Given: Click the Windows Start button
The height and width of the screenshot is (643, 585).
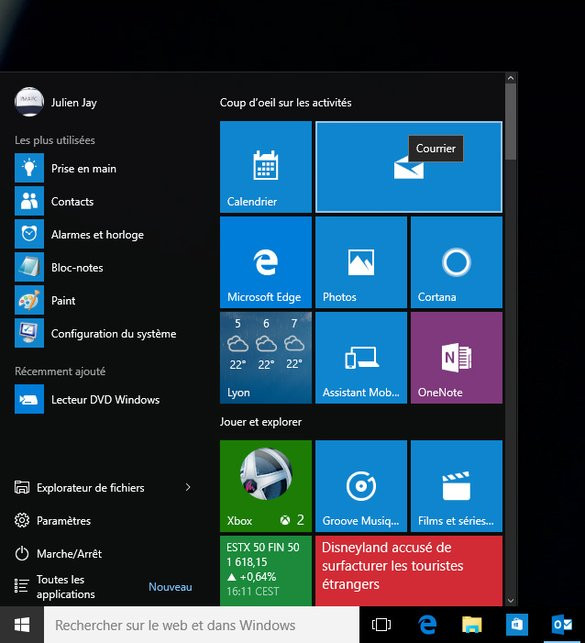Looking at the screenshot, I should (22, 625).
